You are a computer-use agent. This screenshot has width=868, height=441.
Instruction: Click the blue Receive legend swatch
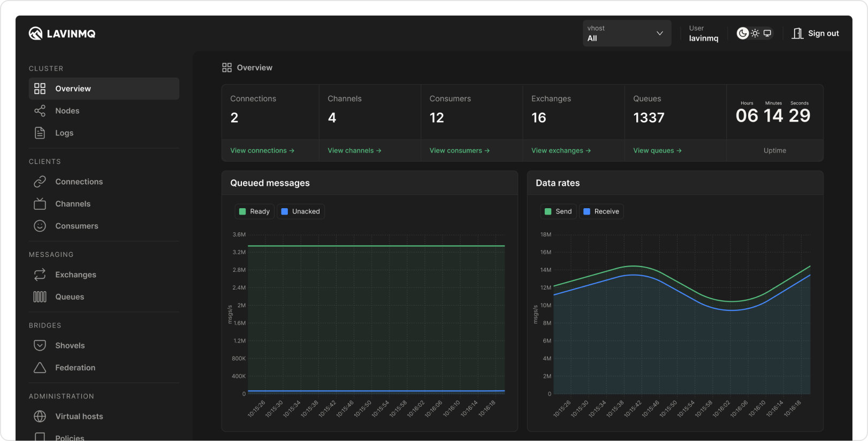click(587, 211)
